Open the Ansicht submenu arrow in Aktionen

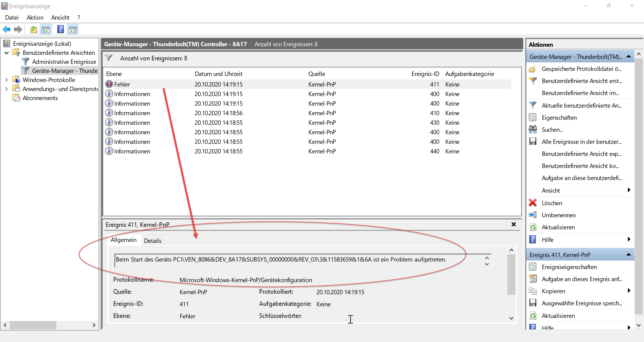click(629, 190)
